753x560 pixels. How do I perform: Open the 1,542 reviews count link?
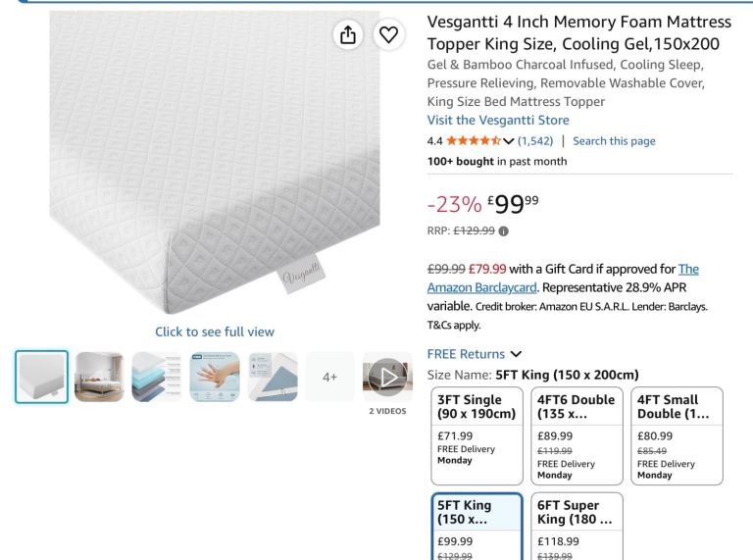coord(535,141)
